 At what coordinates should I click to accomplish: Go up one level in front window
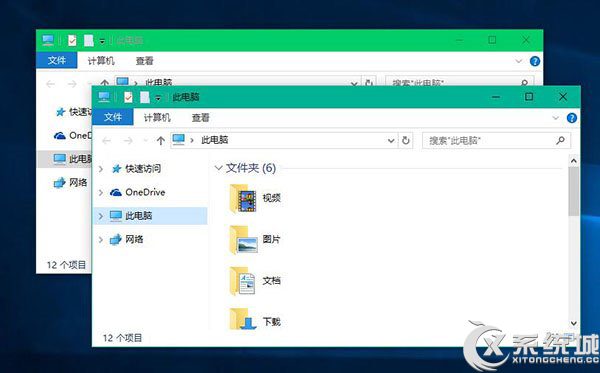click(161, 141)
